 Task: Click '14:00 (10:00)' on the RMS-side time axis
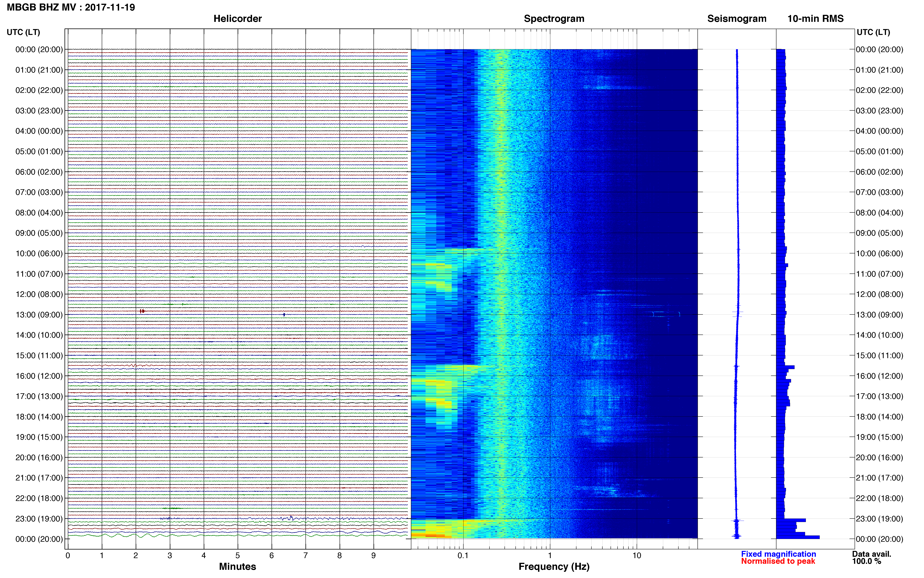pos(879,335)
